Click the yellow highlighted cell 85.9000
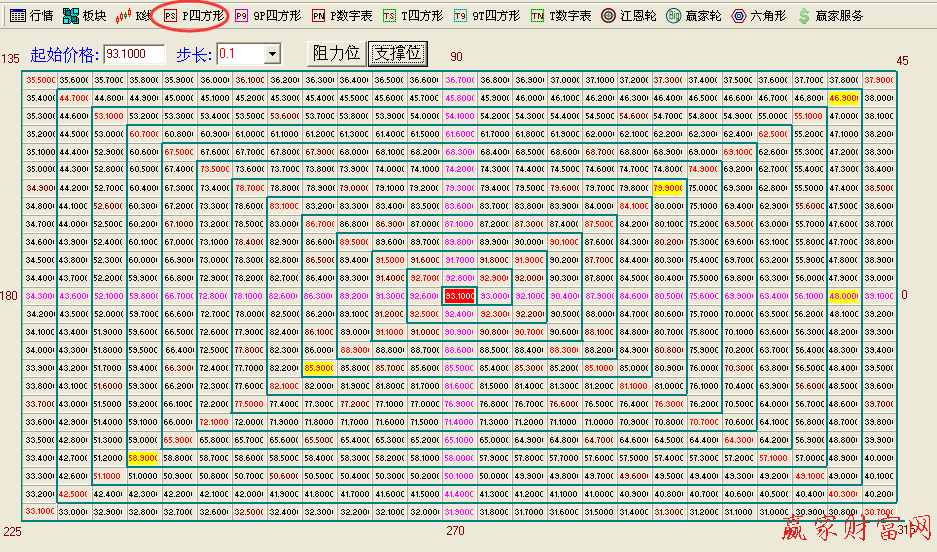 tap(318, 368)
